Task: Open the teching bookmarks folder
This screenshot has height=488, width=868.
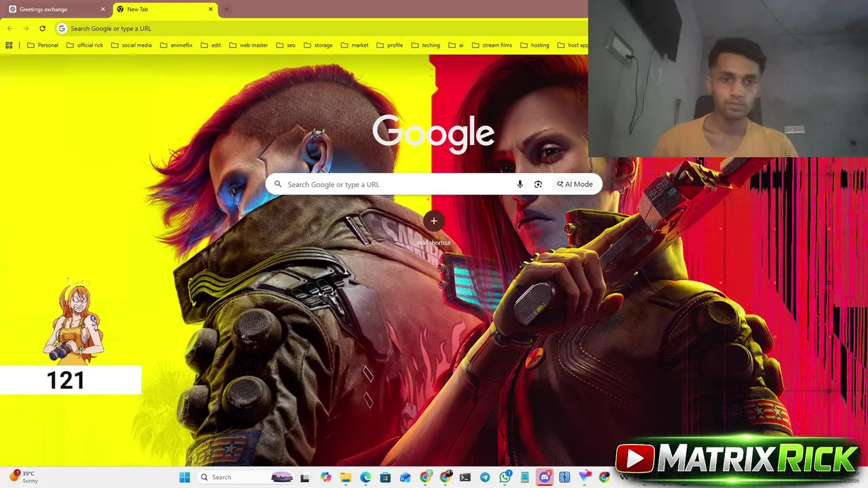Action: click(425, 45)
